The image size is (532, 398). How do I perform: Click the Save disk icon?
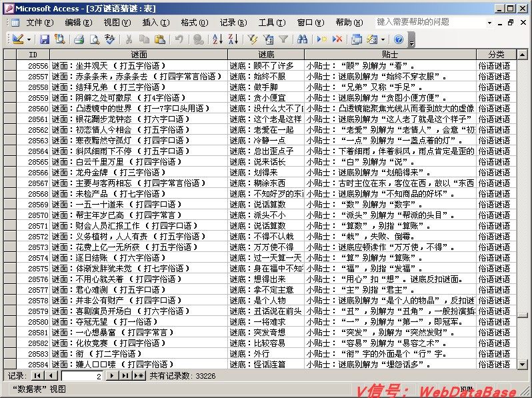click(x=45, y=39)
